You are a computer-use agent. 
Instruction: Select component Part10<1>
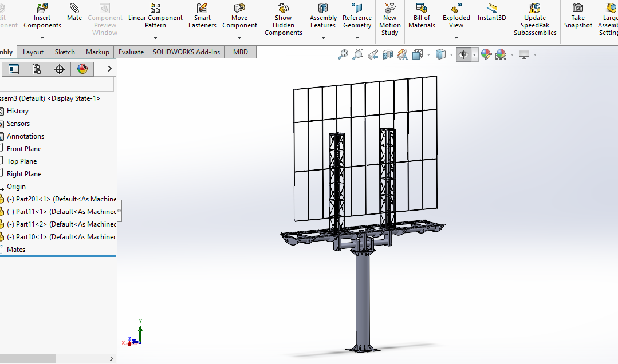coord(61,237)
